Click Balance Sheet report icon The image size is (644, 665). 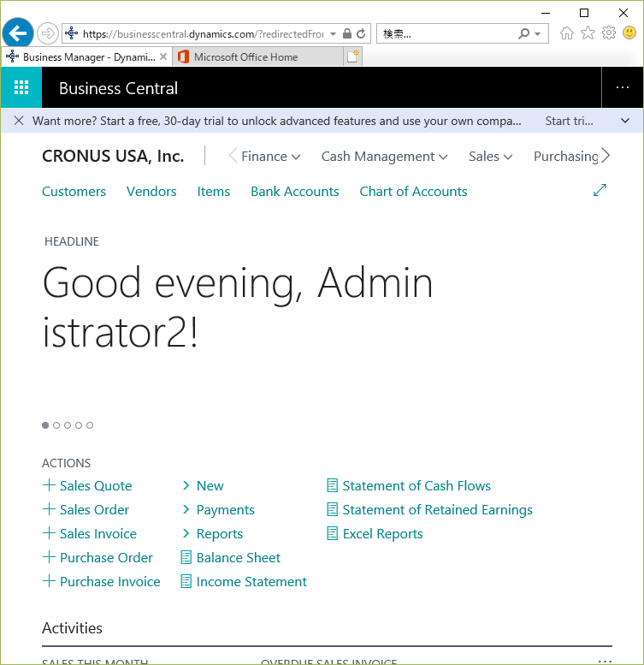[x=186, y=557]
